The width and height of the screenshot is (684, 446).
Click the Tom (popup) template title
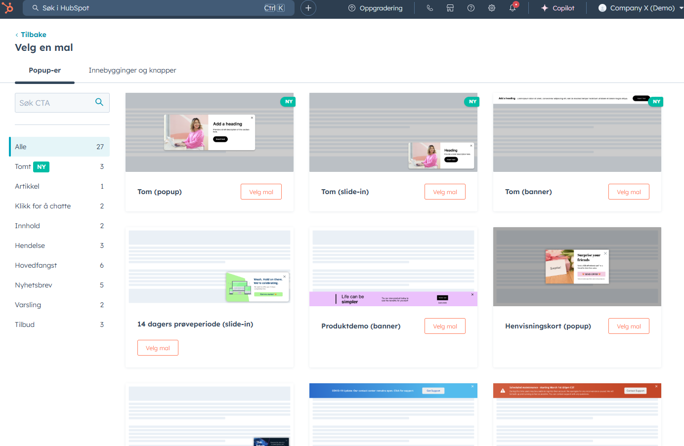[x=160, y=192]
